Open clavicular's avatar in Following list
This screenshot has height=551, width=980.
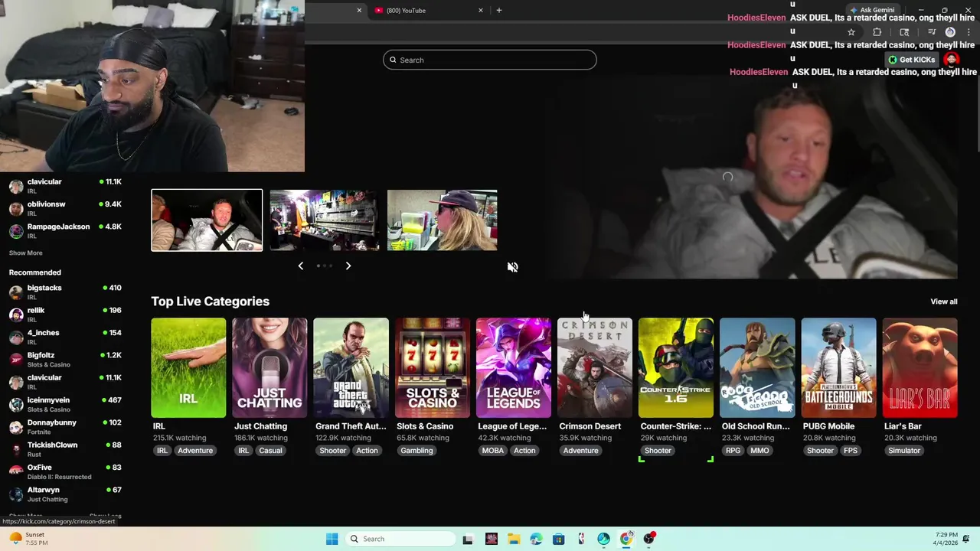[16, 186]
